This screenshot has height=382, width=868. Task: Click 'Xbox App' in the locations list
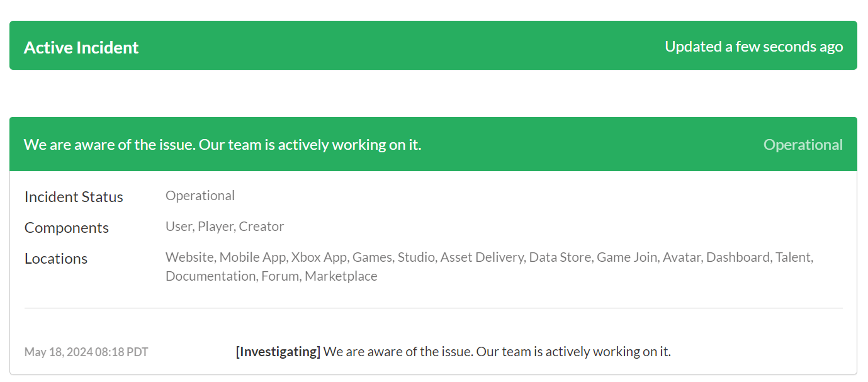click(x=318, y=257)
